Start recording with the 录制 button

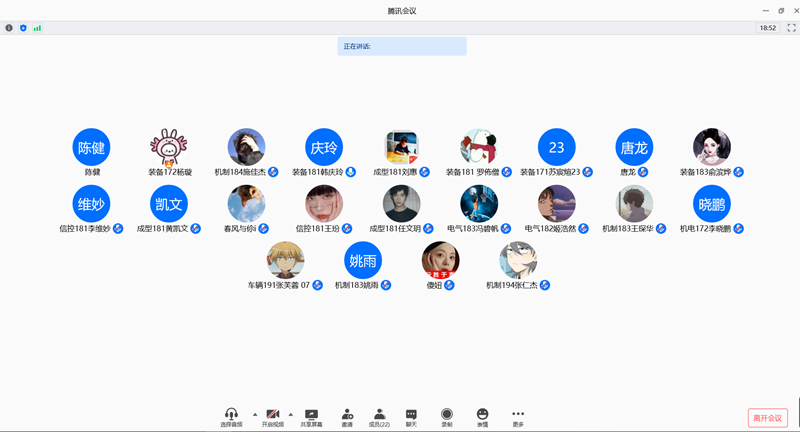point(447,415)
